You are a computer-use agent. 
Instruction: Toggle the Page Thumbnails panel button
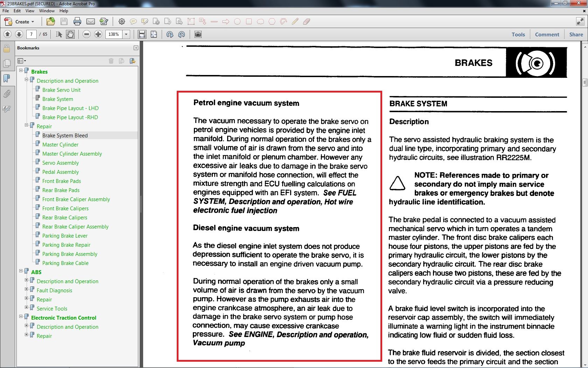pyautogui.click(x=7, y=63)
